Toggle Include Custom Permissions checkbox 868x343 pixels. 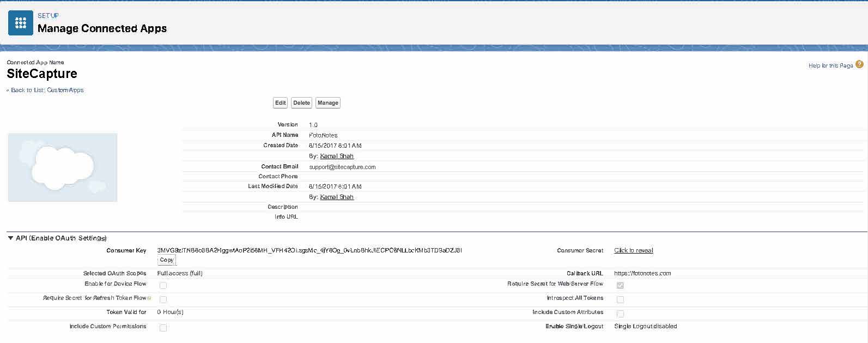pos(163,328)
